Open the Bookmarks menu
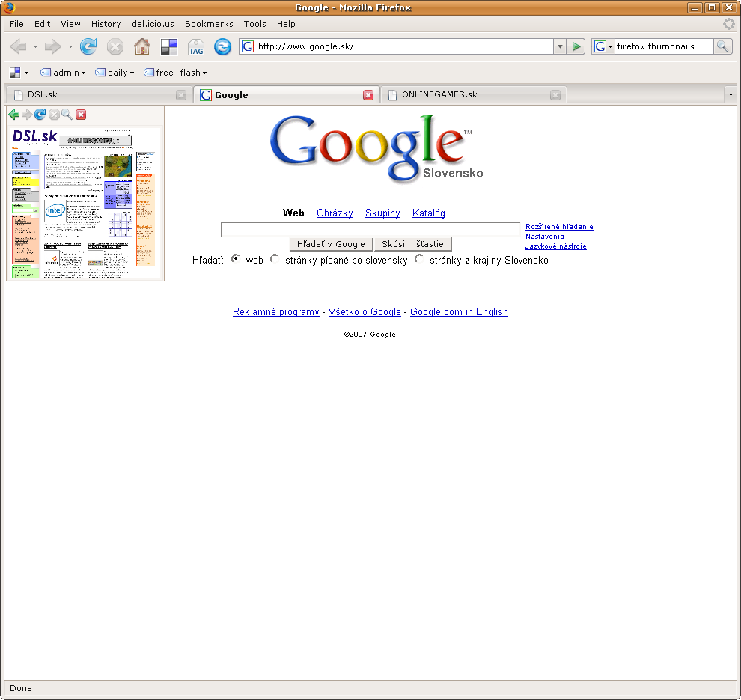741x700 pixels. point(209,24)
